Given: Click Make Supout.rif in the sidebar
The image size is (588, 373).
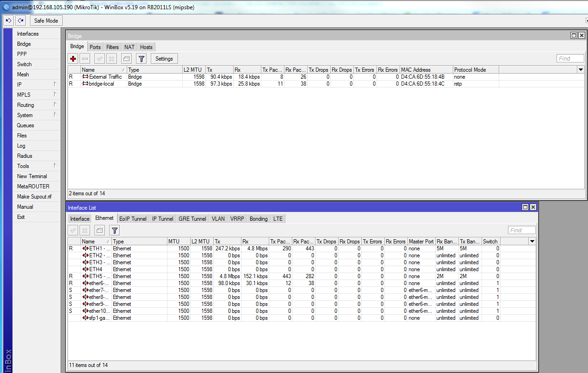Looking at the screenshot, I should coord(37,197).
